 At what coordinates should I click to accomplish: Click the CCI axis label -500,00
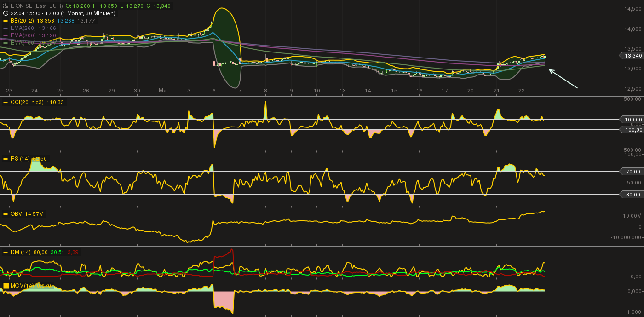(x=632, y=150)
